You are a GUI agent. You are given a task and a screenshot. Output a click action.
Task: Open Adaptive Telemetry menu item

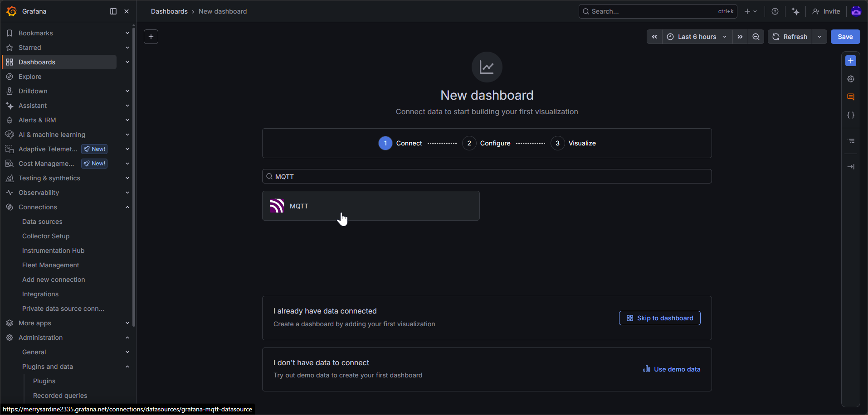click(48, 149)
